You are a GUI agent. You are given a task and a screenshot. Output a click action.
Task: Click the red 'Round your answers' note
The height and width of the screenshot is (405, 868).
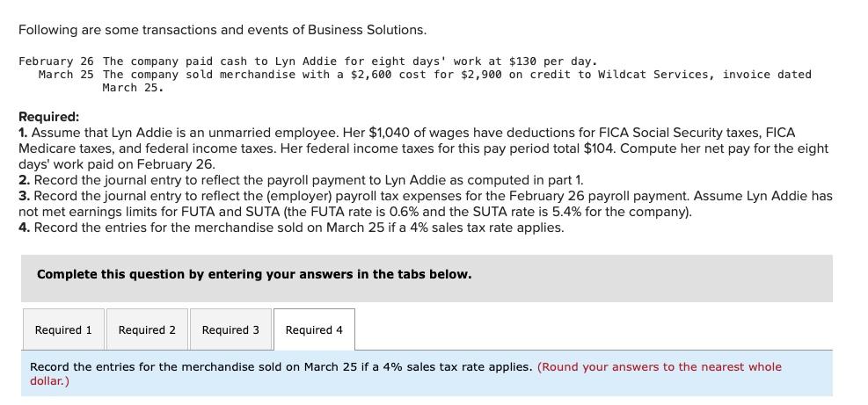[405, 374]
